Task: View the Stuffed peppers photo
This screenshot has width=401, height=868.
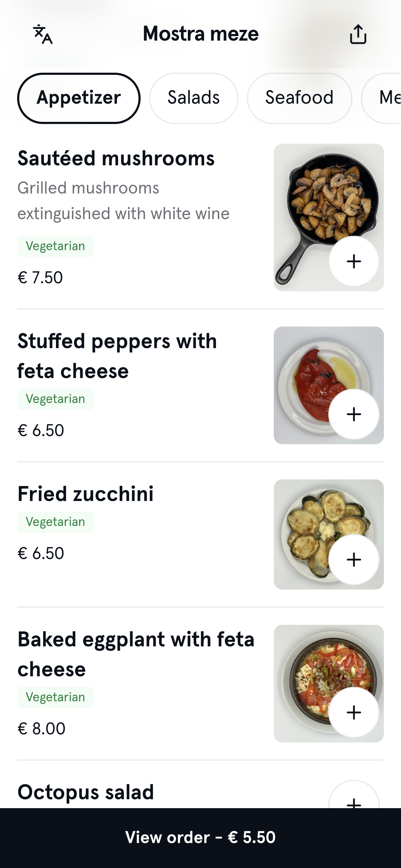Action: (310, 378)
